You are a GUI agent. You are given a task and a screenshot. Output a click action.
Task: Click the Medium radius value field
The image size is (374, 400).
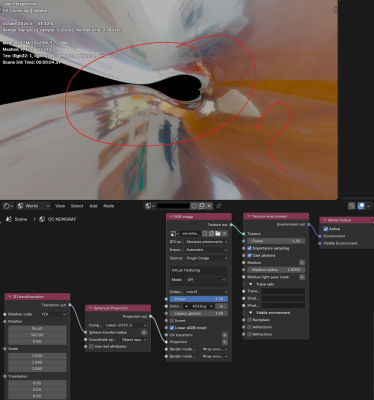276,270
